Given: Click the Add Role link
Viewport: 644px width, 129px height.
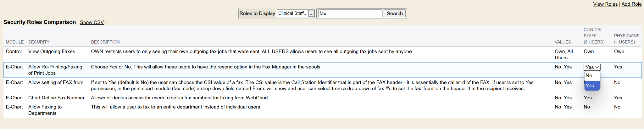Looking at the screenshot, I should 631,4.
